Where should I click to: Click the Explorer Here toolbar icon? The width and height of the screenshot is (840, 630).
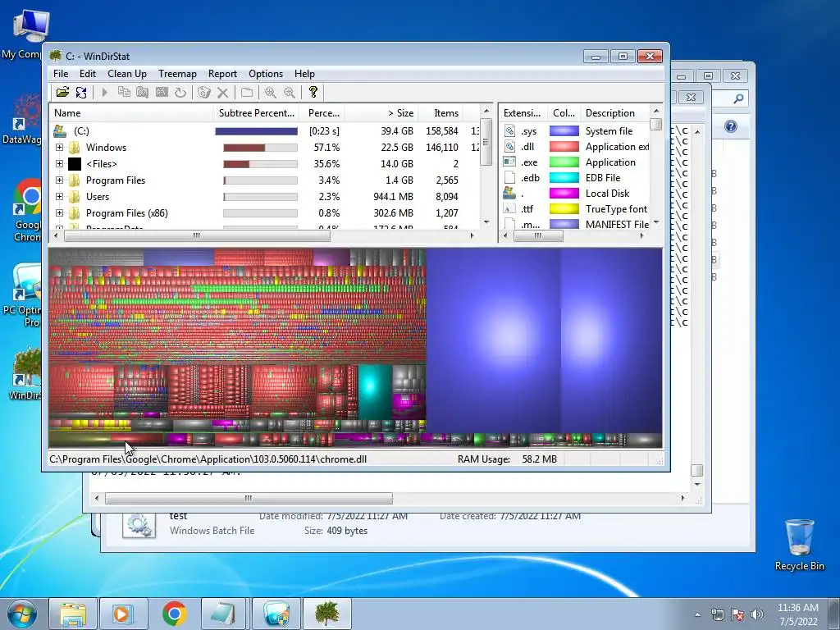(143, 92)
